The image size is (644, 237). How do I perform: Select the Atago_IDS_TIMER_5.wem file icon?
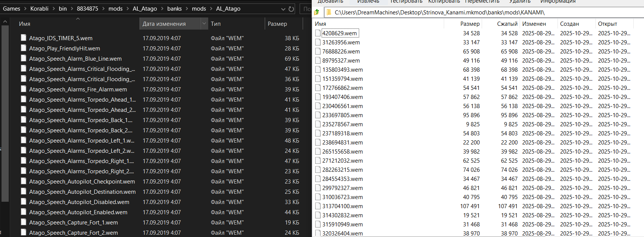click(x=24, y=38)
